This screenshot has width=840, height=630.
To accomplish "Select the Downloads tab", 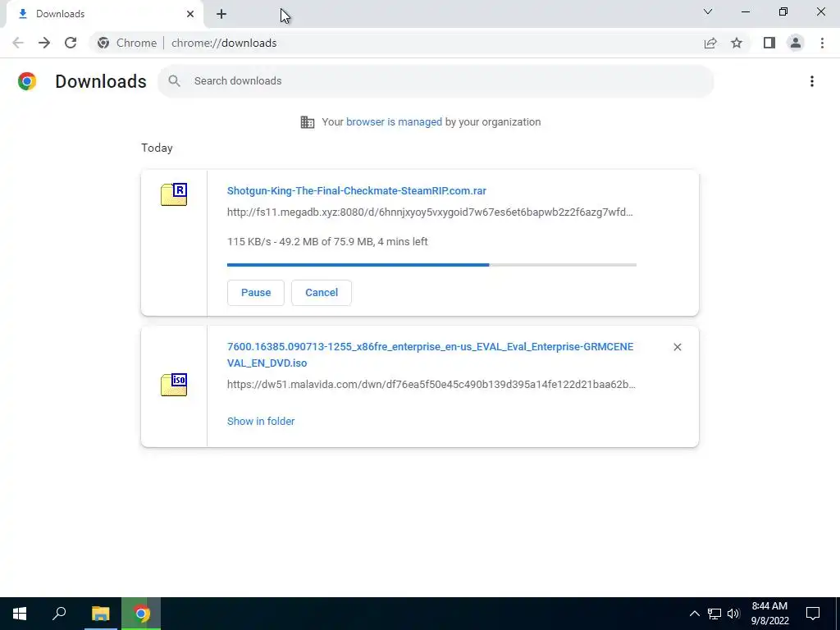I will tap(104, 14).
